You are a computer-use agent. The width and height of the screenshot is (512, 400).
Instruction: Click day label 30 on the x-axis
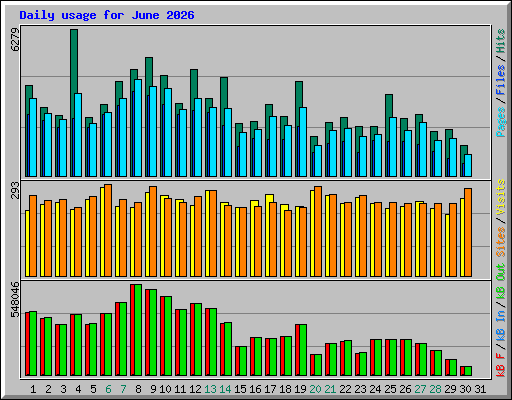[465, 389]
